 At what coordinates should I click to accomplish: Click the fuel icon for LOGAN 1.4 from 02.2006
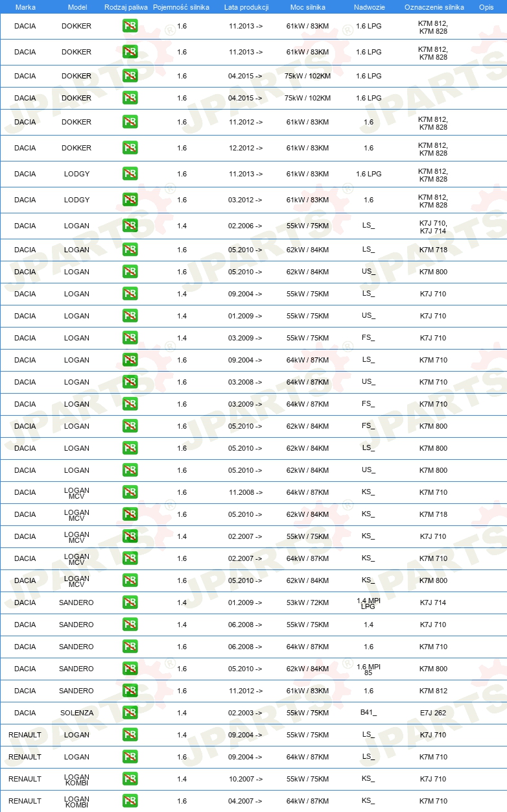pos(130,226)
